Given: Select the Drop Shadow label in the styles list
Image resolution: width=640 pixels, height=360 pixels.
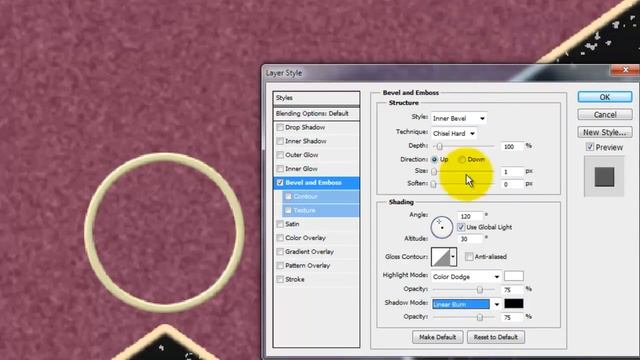Looking at the screenshot, I should 305,127.
